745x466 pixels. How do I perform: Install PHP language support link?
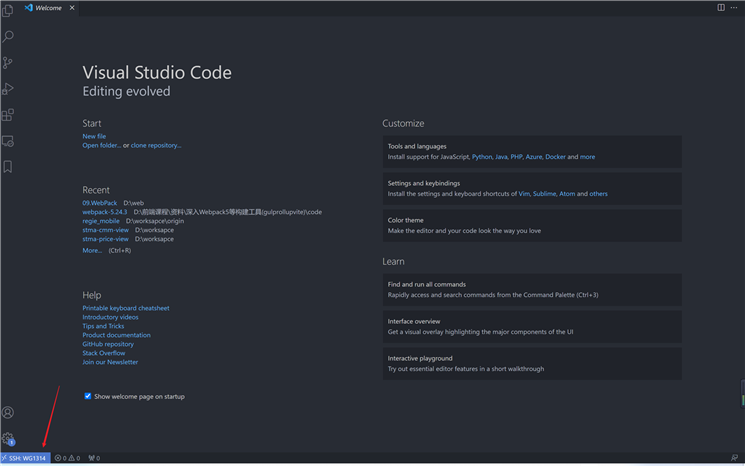point(516,157)
